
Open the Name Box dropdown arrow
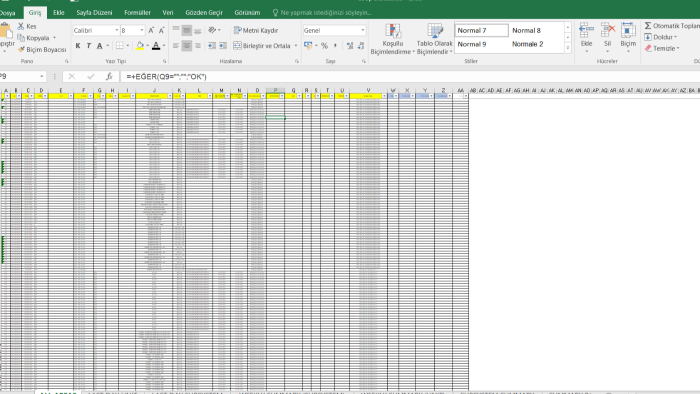[42, 77]
